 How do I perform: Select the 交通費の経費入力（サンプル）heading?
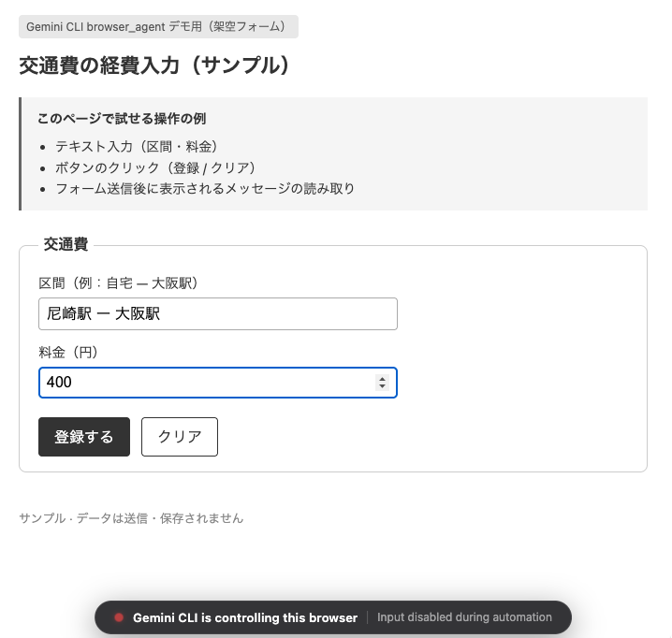coord(153,65)
